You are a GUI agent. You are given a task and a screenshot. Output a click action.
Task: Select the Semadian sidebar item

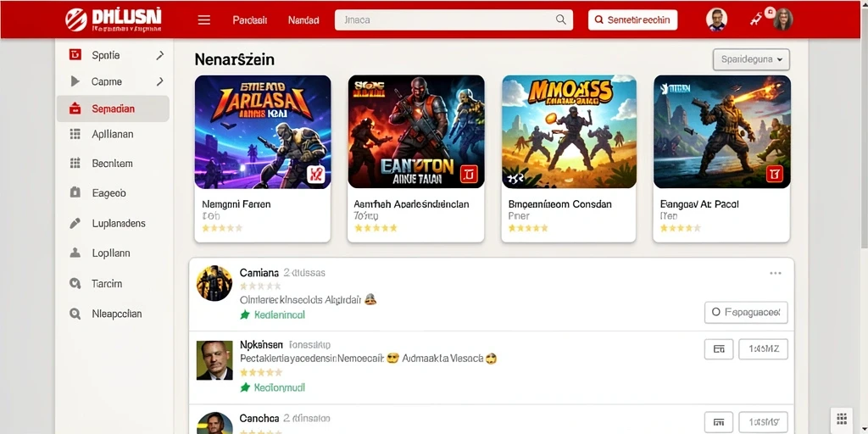pyautogui.click(x=113, y=108)
